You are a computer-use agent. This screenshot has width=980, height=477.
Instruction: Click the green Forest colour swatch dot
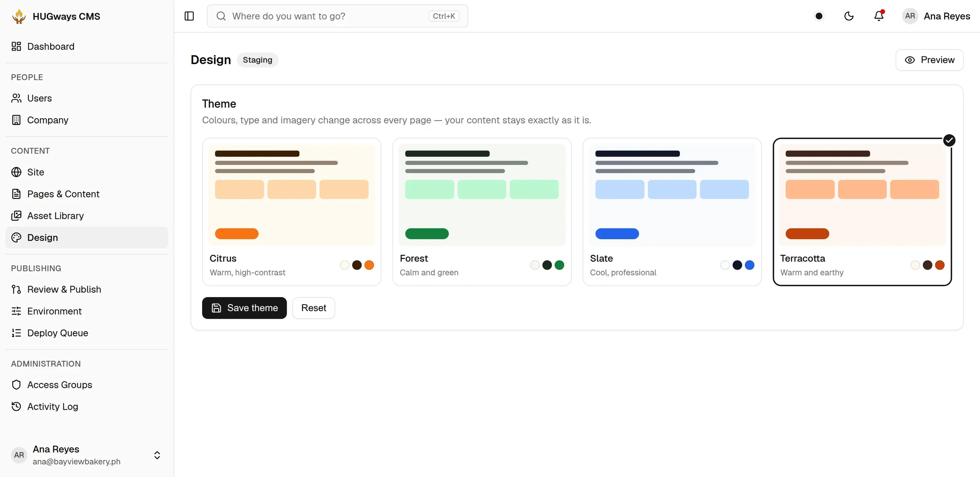(559, 265)
